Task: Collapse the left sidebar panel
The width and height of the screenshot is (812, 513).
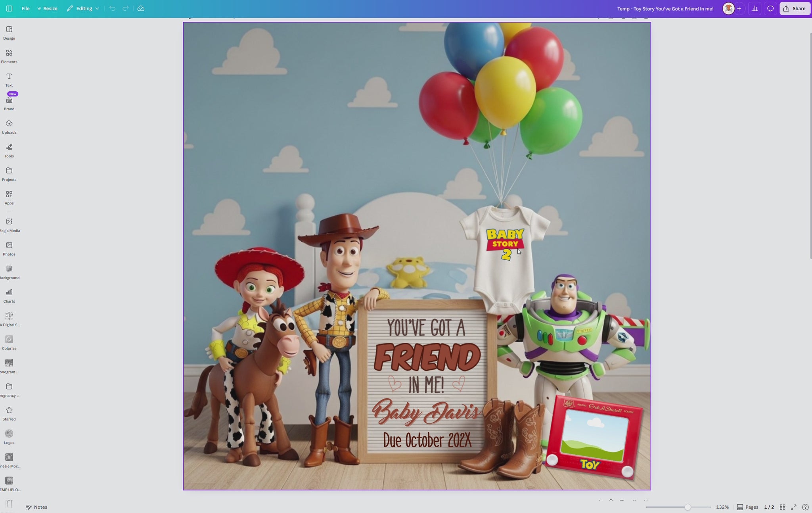Action: (x=9, y=8)
